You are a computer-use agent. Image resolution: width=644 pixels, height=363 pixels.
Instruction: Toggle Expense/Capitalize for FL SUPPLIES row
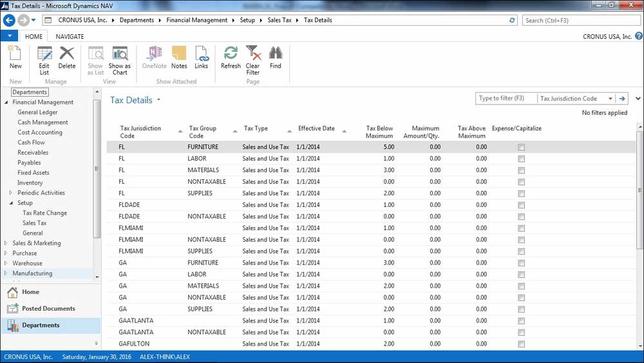pyautogui.click(x=521, y=193)
